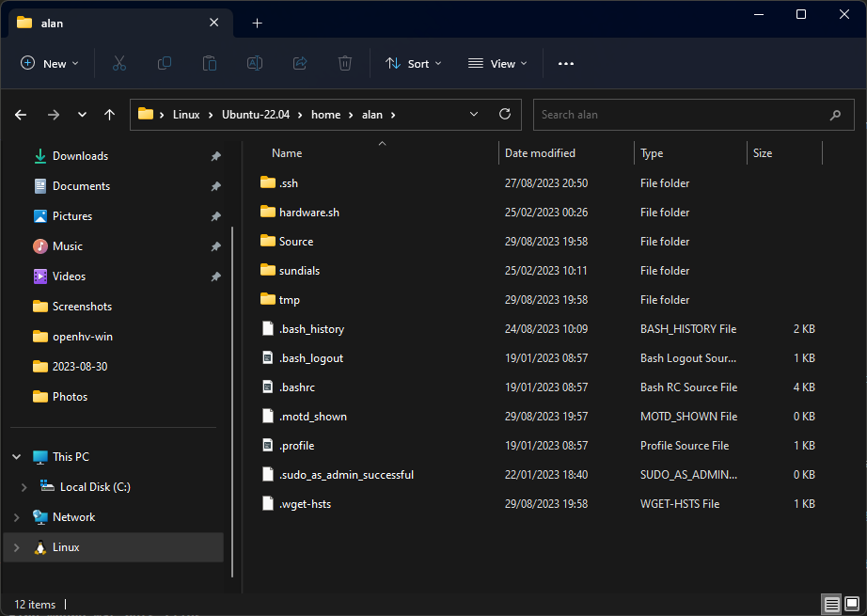Viewport: 867px width, 616px height.
Task: Click the Share icon in toolbar
Action: point(300,63)
